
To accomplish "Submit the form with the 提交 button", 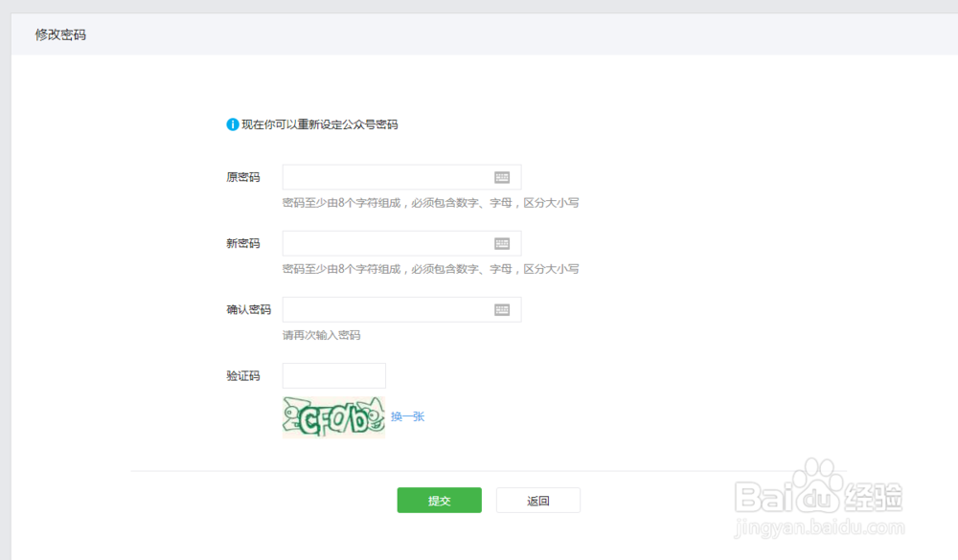I will click(439, 500).
